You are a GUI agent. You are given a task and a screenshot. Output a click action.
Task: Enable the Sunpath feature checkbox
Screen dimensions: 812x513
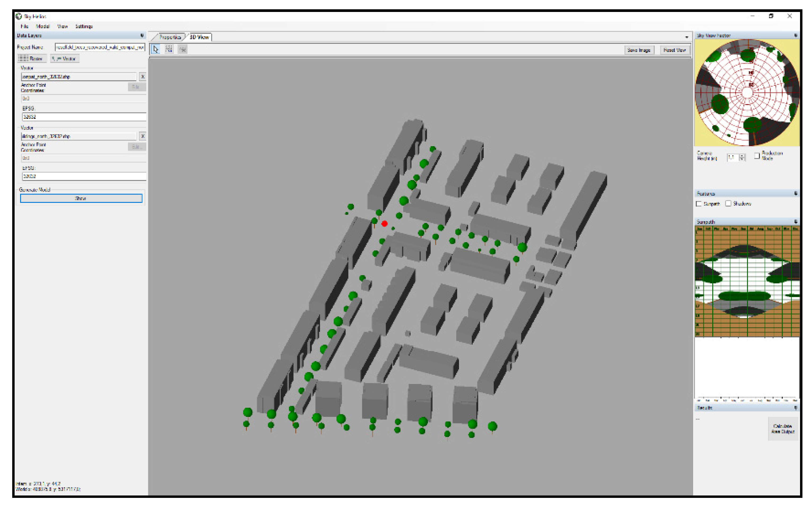click(699, 204)
